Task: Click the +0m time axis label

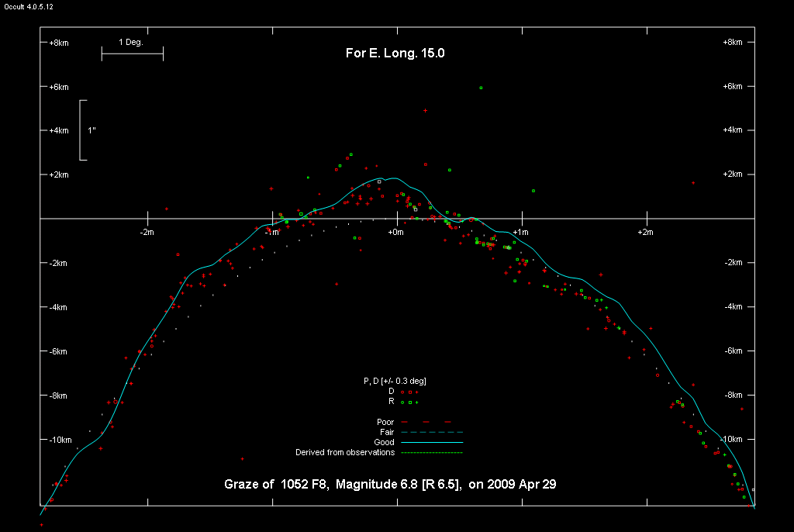Action: [396, 233]
